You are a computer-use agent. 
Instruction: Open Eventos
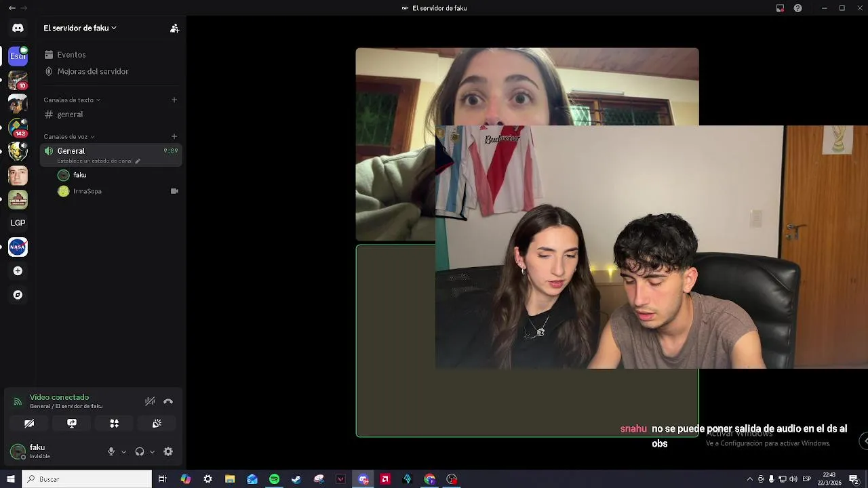[x=112, y=55]
